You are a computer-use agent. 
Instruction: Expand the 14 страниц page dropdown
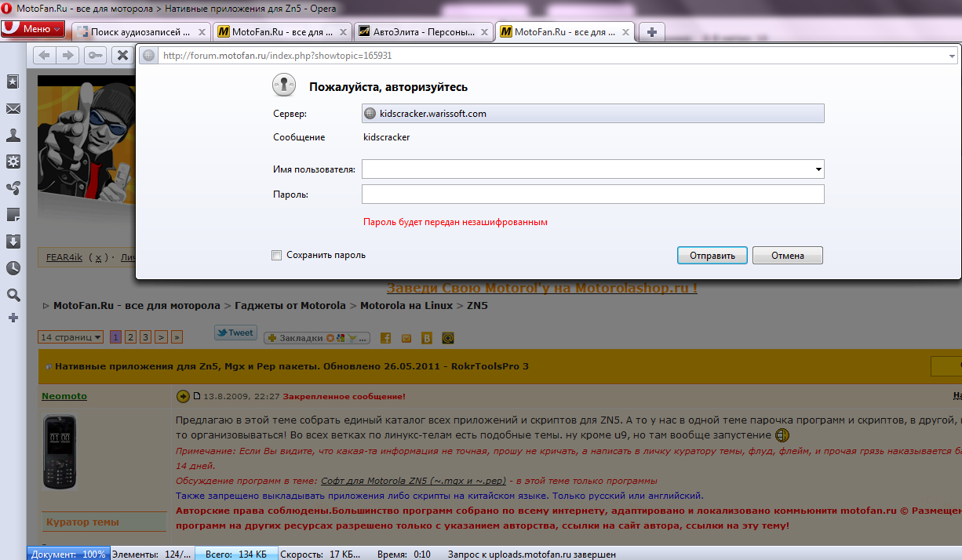pos(71,337)
